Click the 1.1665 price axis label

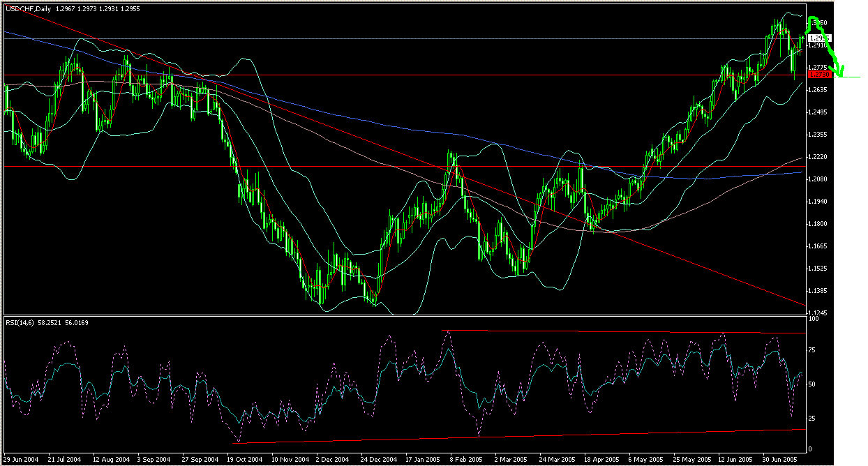click(816, 246)
